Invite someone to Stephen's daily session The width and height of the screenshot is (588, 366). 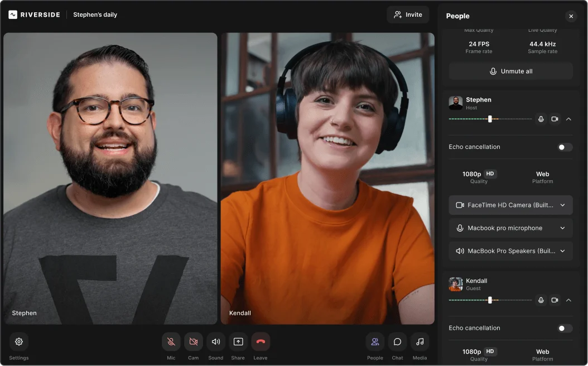pos(408,15)
